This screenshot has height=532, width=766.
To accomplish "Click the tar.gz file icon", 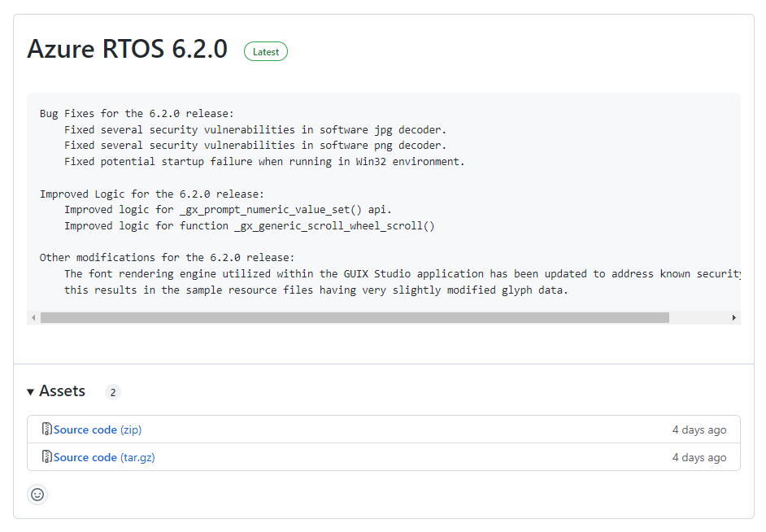I will click(x=47, y=456).
